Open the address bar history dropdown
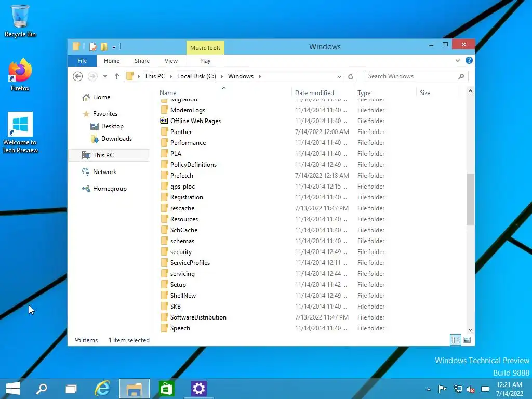This screenshot has height=399, width=532. 339,76
